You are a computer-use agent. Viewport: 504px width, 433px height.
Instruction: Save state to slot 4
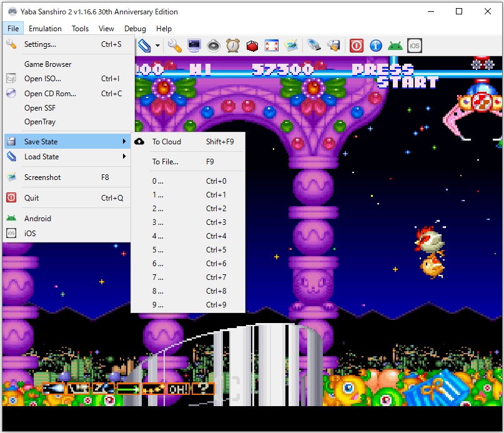[x=188, y=236]
